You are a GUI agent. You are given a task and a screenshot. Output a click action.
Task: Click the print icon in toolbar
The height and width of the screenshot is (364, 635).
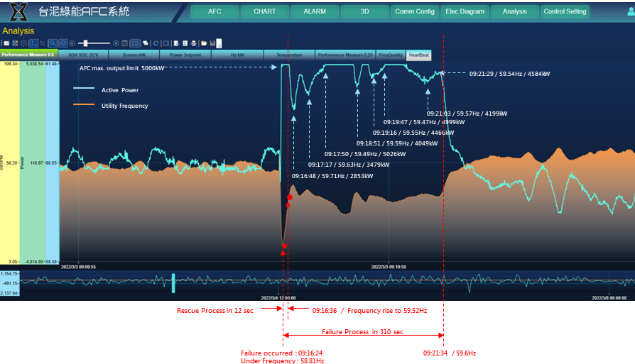click(x=194, y=43)
